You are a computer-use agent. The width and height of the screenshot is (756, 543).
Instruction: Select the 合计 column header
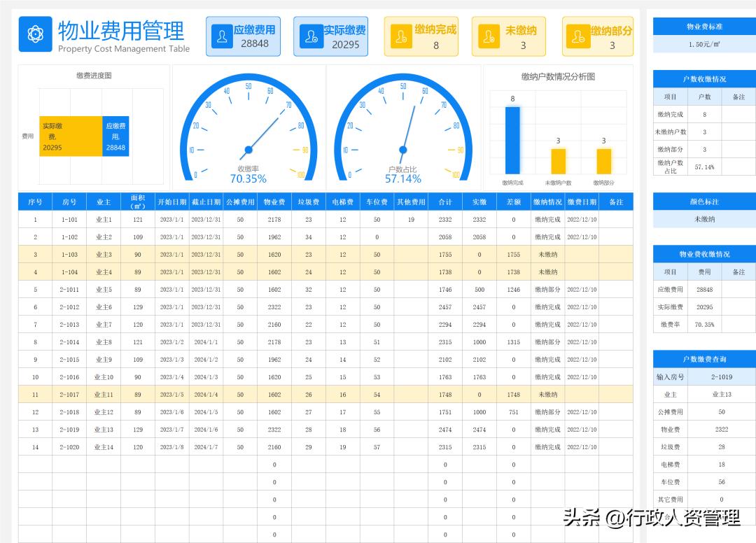[444, 201]
